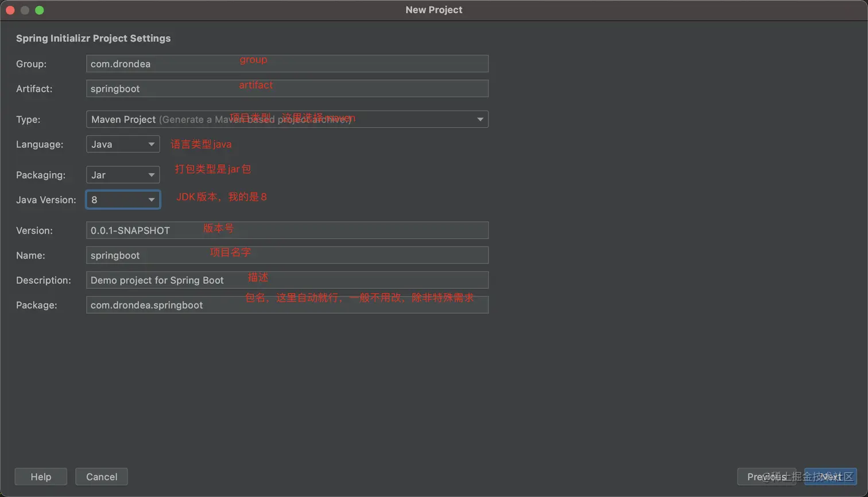Select the Description text field

(x=287, y=280)
